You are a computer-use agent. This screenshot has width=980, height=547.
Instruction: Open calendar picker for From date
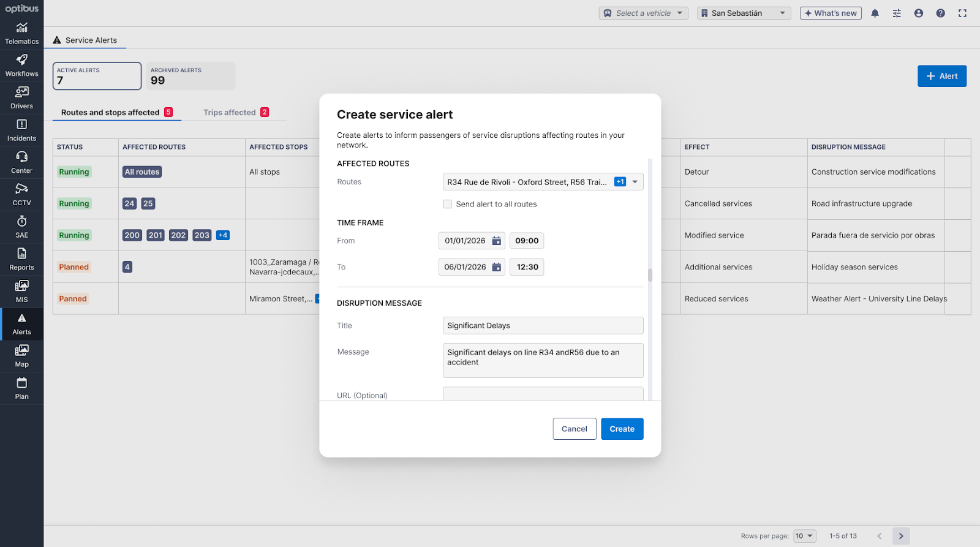click(x=497, y=241)
